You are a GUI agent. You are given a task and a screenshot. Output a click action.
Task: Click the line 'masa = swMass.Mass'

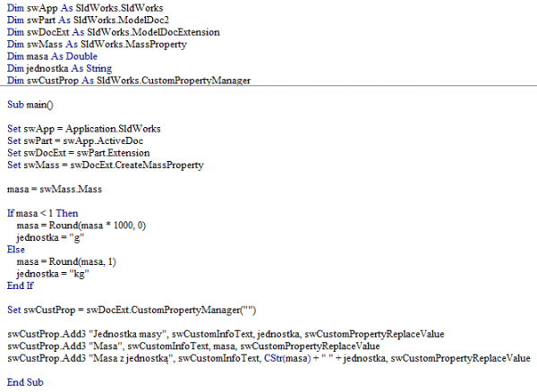click(55, 189)
